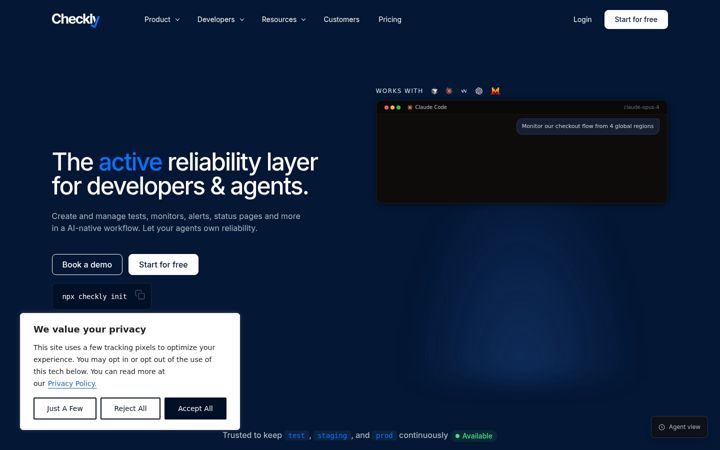Expand the Resources menu chevron
Viewport: 720px width, 450px height.
tap(304, 20)
